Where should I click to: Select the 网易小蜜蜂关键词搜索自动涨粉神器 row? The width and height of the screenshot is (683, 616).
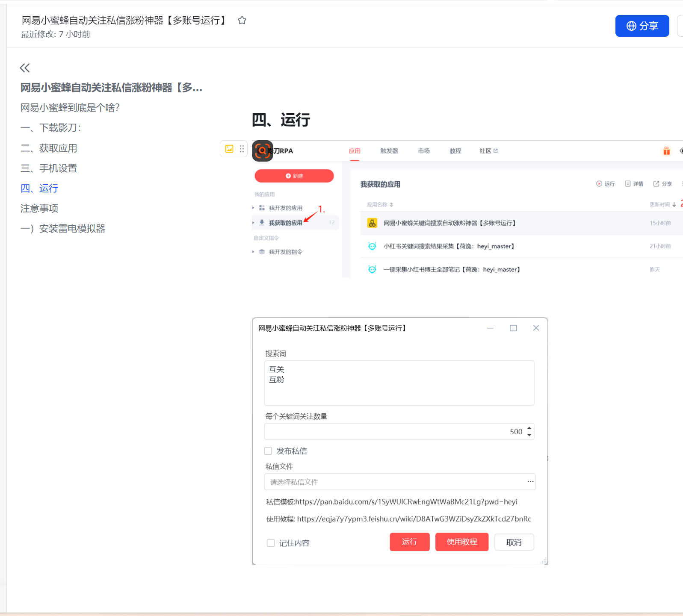pos(521,223)
